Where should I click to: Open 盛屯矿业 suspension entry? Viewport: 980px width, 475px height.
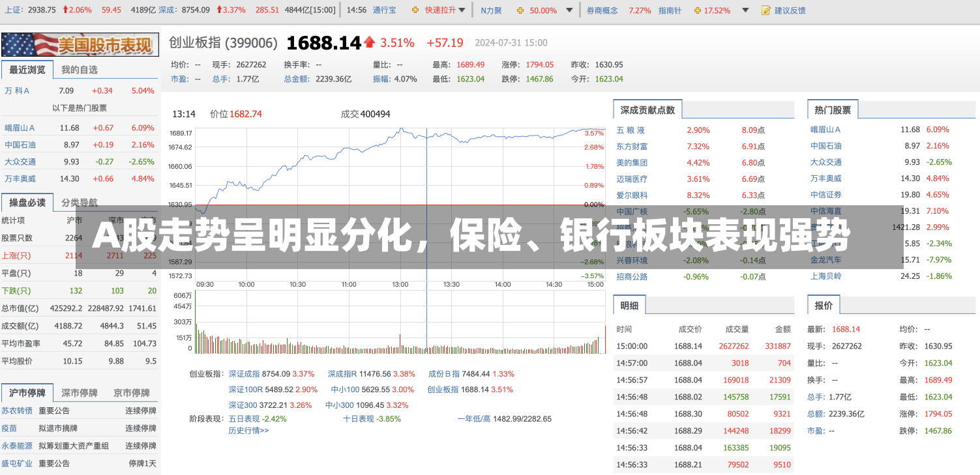click(x=17, y=464)
